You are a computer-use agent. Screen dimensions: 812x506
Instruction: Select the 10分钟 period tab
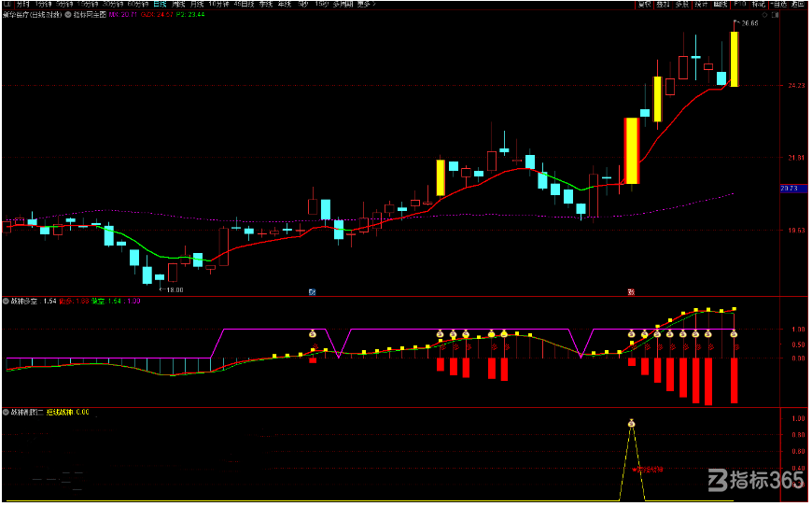219,4
